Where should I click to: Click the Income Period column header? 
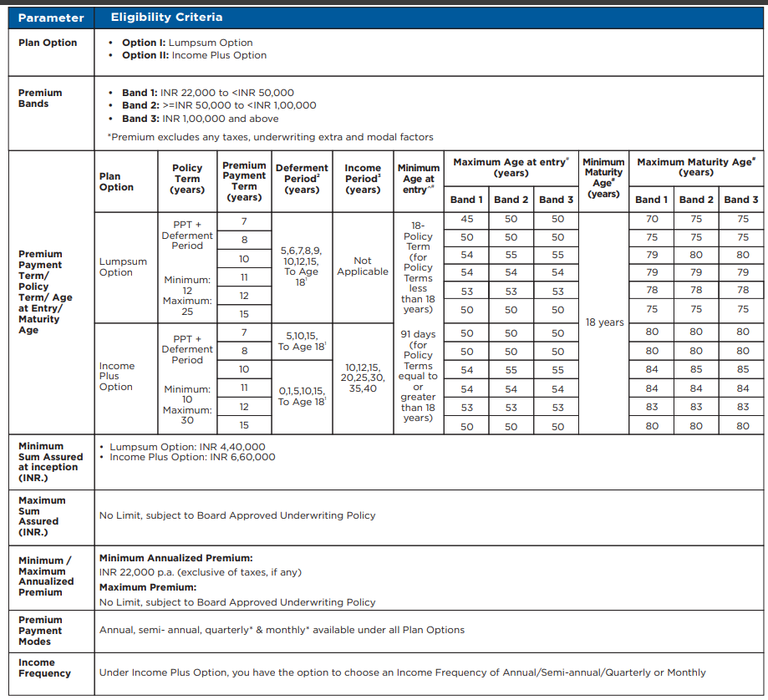363,179
